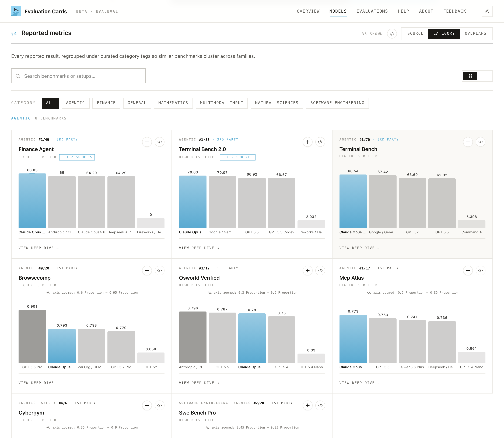This screenshot has height=438, width=504.
Task: Group metrics by Source
Action: pyautogui.click(x=415, y=33)
